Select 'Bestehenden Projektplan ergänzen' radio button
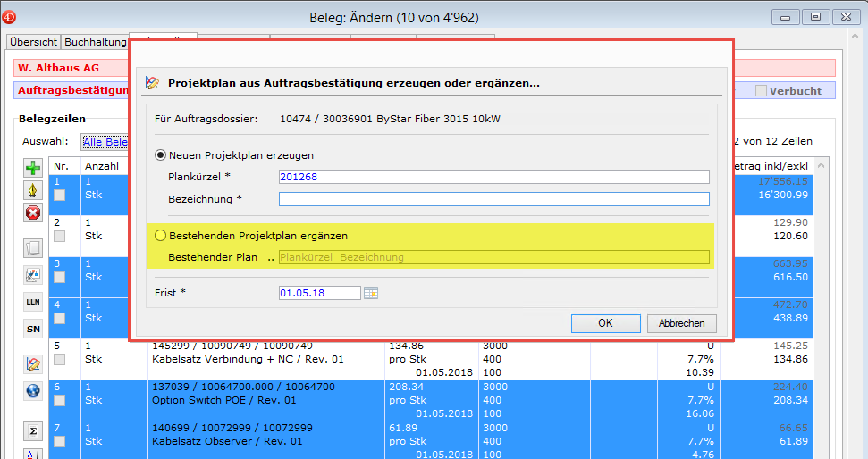 (161, 236)
